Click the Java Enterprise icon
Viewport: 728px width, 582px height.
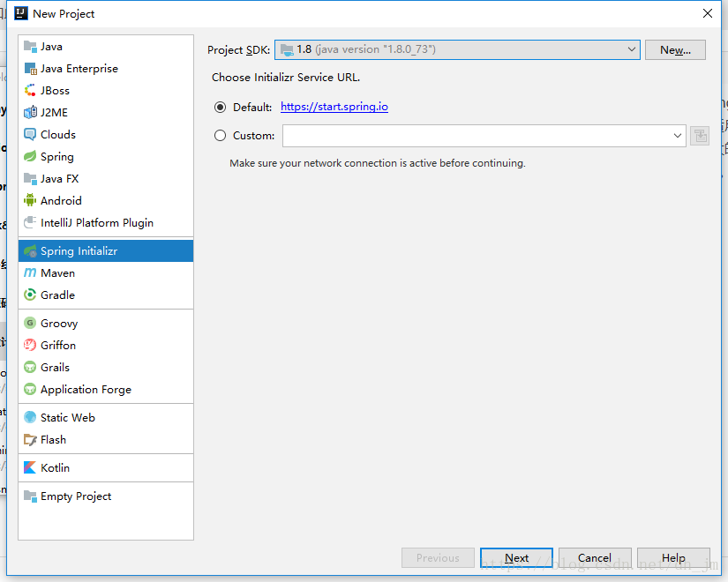pos(30,69)
